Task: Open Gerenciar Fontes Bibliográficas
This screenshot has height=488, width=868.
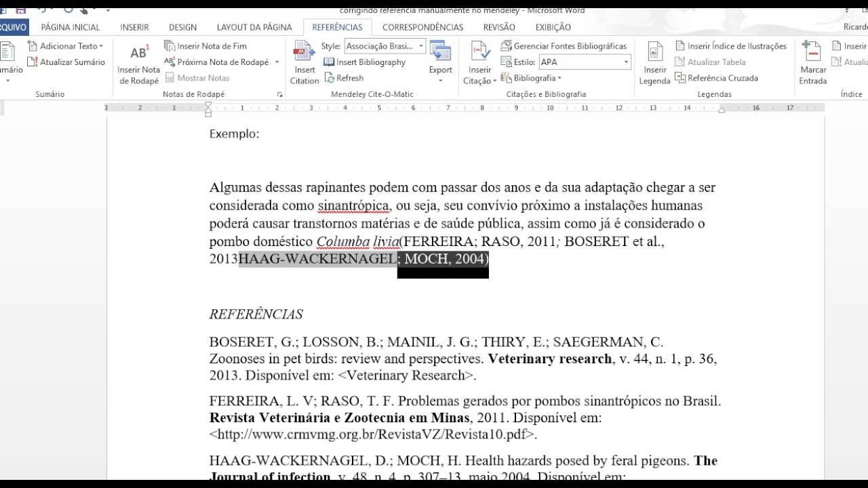Action: tap(564, 46)
